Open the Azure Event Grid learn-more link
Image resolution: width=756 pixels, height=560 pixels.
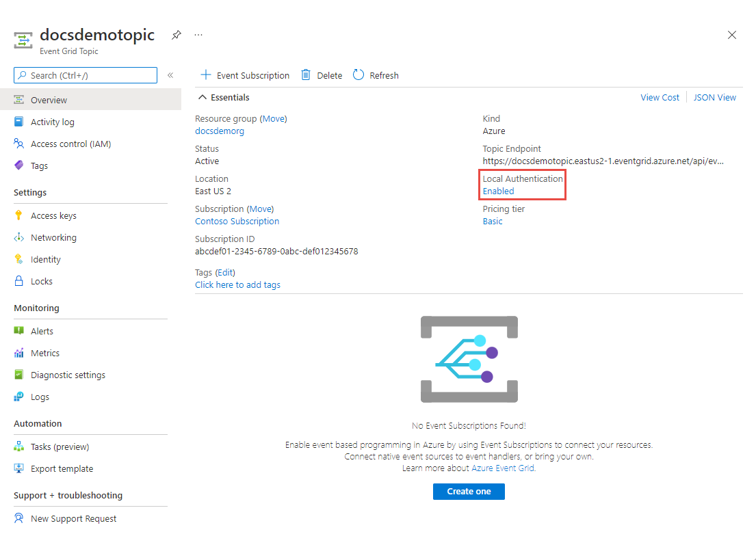click(x=503, y=468)
